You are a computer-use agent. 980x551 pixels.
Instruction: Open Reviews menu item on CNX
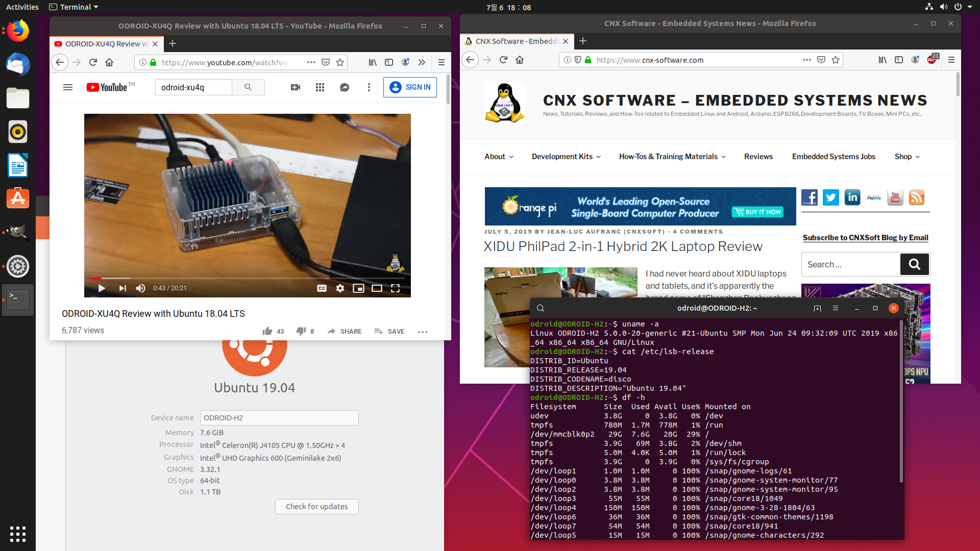(x=758, y=157)
